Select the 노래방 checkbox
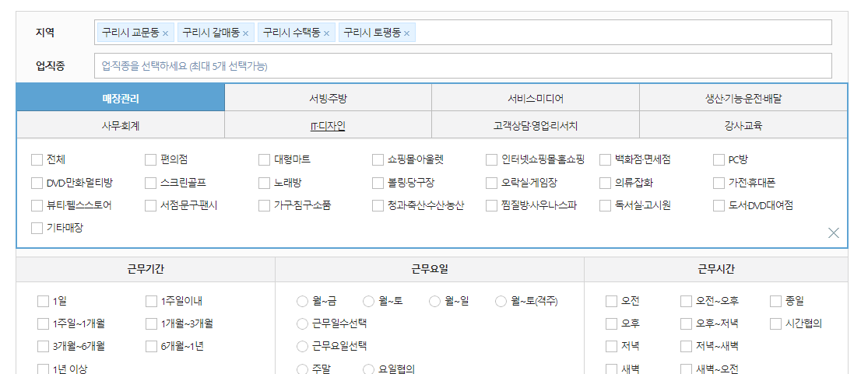Image resolution: width=868 pixels, height=374 pixels. pyautogui.click(x=264, y=183)
